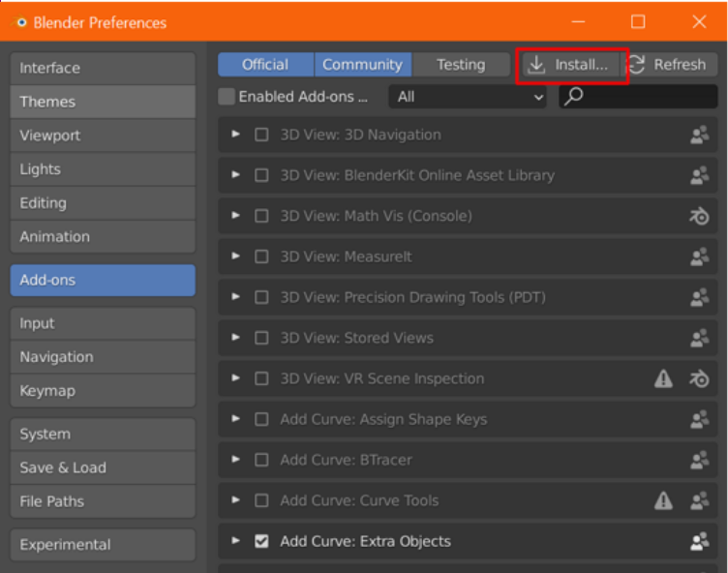Expand the BTracer add-on details
This screenshot has width=728, height=573.
(x=236, y=459)
